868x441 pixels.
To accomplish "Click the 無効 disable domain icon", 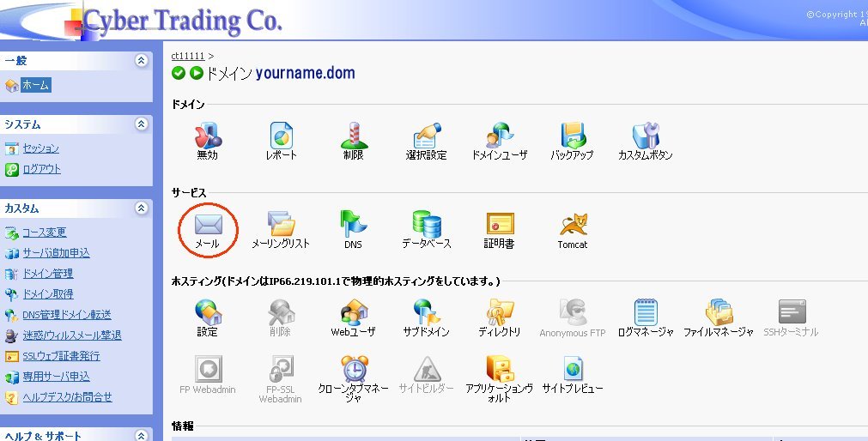I will (x=208, y=137).
